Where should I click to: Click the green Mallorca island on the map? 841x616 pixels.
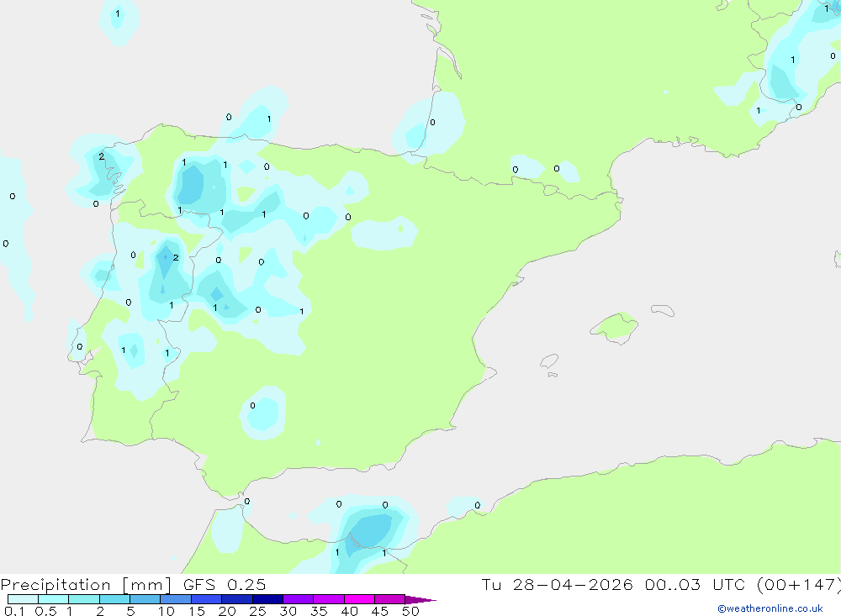point(616,327)
